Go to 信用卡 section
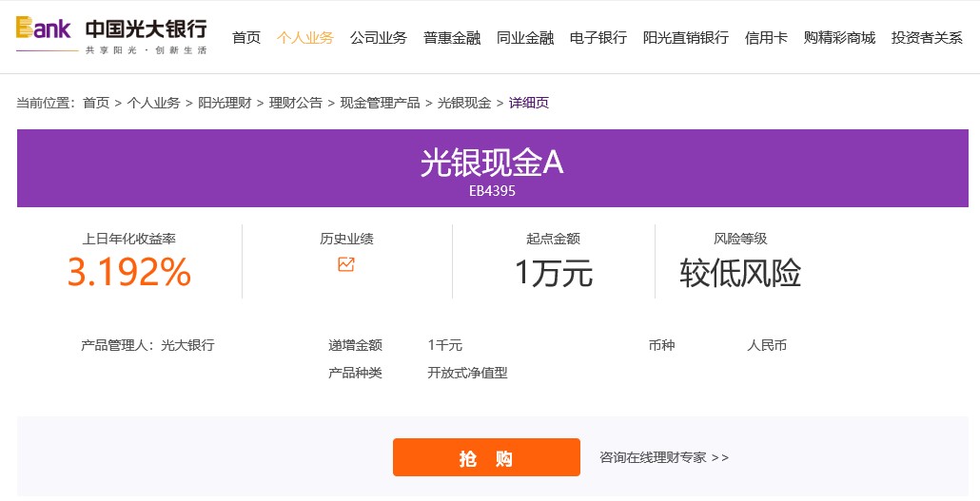This screenshot has width=980, height=501. pos(766,37)
